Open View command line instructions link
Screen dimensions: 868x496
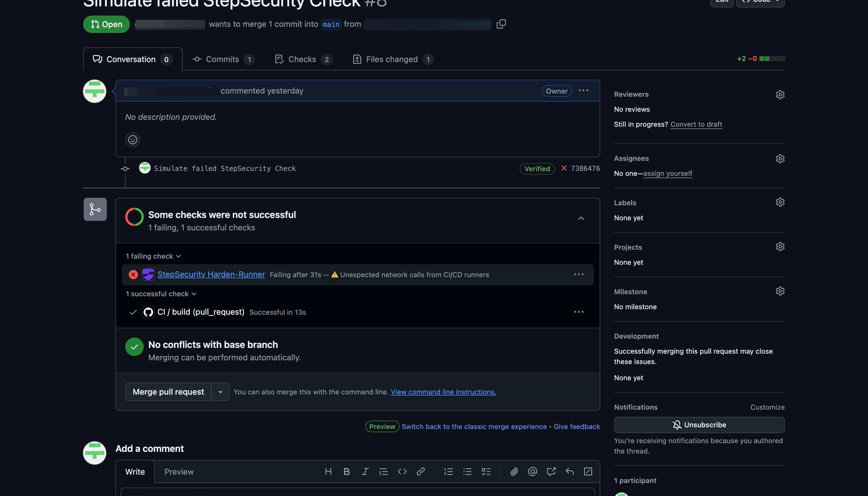coord(443,392)
